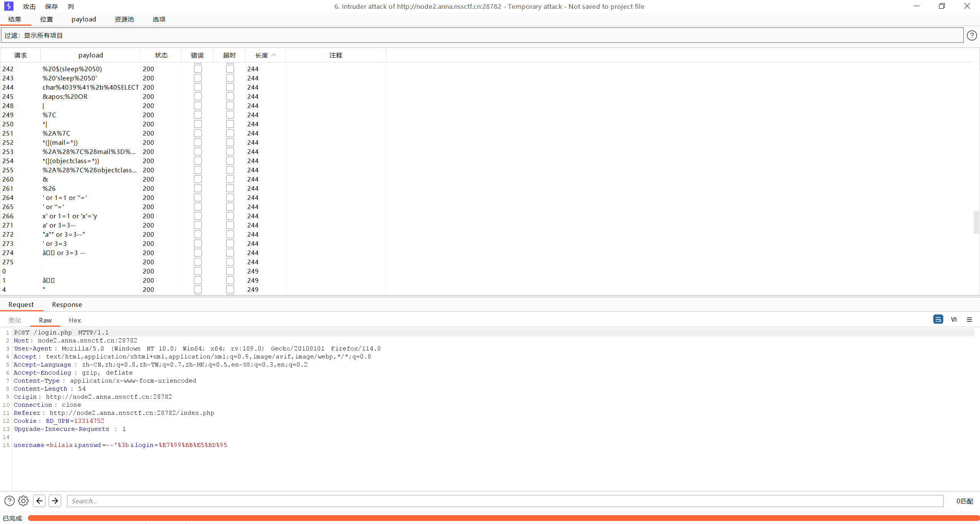Switch to the 选项 tab
The image size is (980, 524).
tap(159, 19)
